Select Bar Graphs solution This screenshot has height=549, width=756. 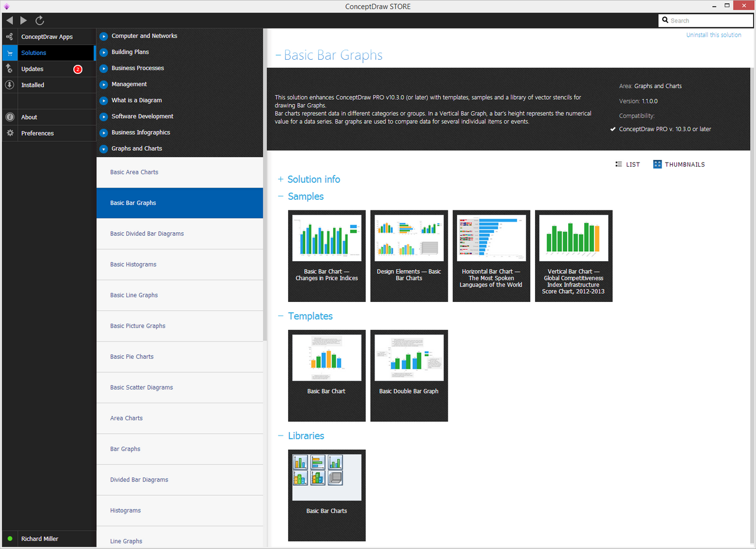[180, 449]
